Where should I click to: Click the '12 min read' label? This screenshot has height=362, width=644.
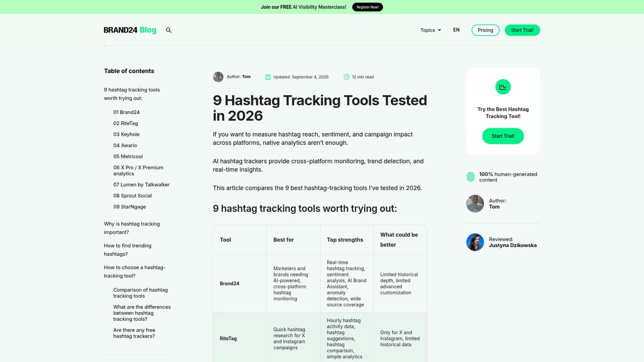(363, 77)
